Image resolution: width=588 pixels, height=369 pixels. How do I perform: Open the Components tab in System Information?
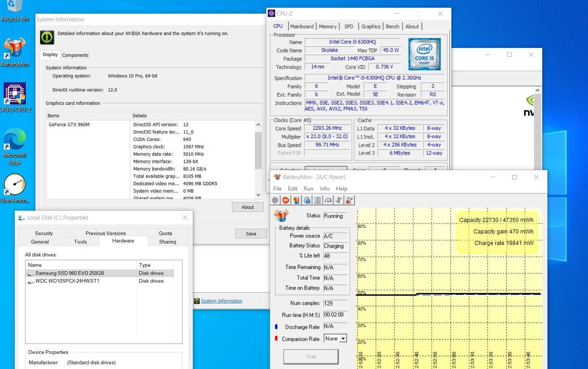pyautogui.click(x=75, y=55)
